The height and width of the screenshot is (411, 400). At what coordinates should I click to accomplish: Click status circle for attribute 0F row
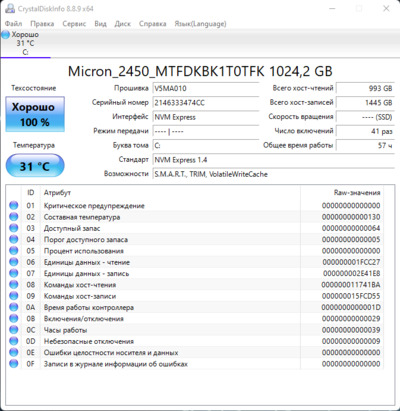(14, 364)
